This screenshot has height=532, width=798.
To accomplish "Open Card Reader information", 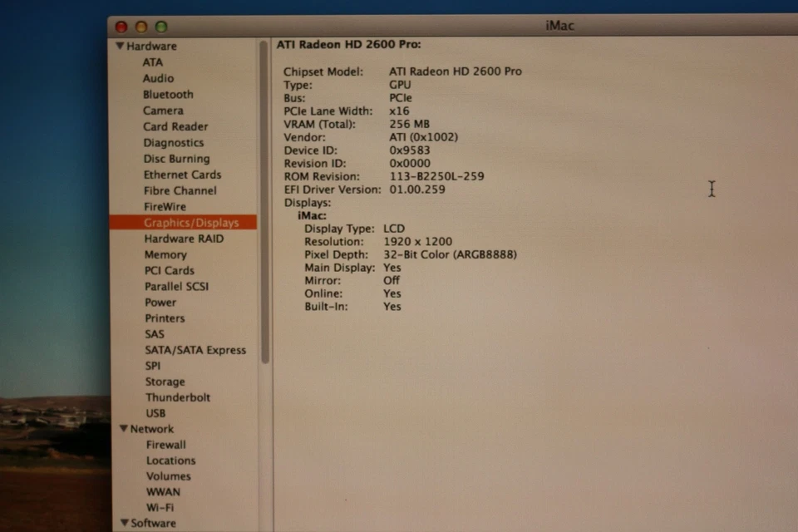I will click(x=175, y=126).
